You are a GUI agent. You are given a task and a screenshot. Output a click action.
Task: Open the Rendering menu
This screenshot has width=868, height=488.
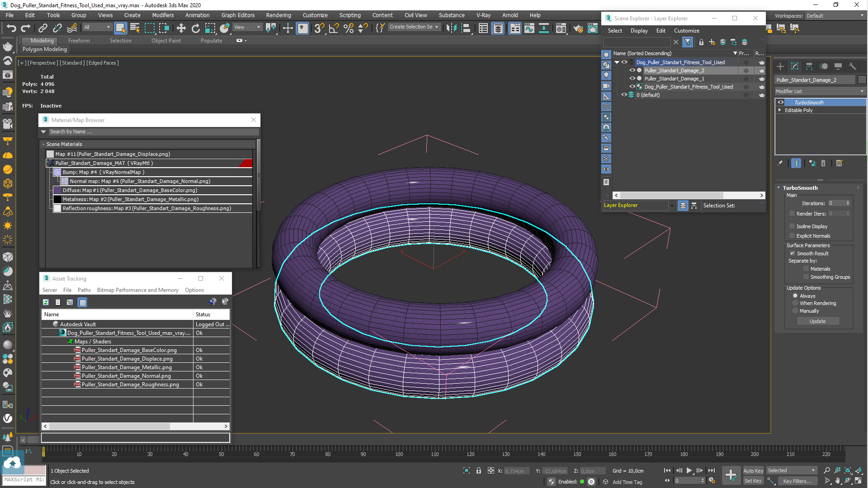278,15
